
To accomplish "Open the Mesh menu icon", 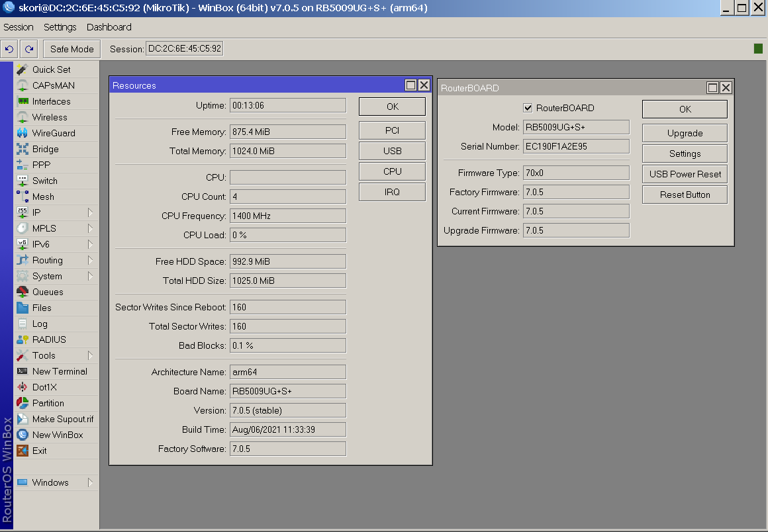I will [23, 197].
